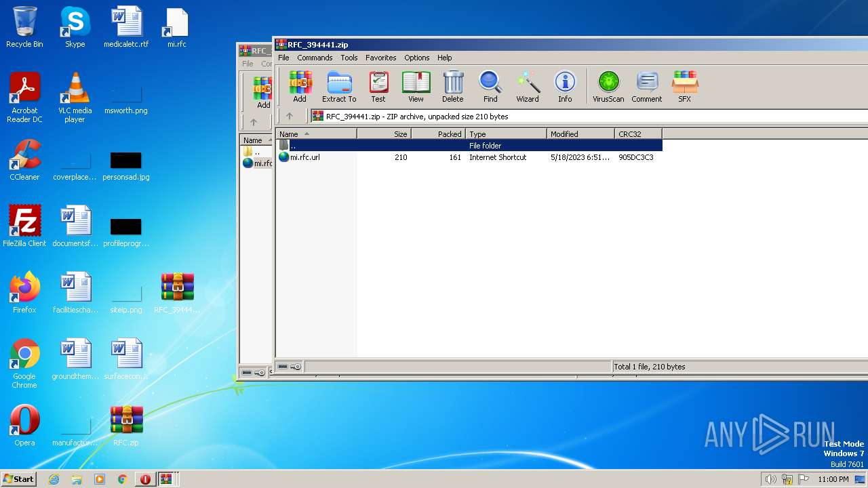Select personsad.jpg desktop file
Viewport: 868px width, 488px height.
126,166
